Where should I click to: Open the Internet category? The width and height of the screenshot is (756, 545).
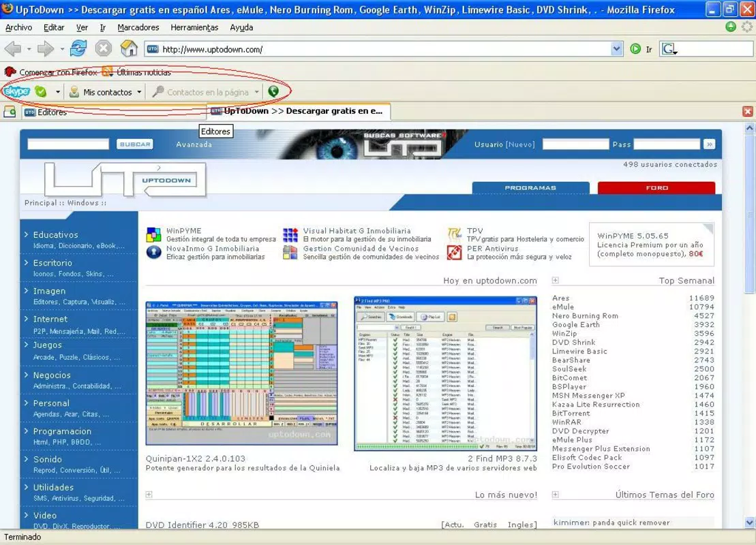point(50,319)
